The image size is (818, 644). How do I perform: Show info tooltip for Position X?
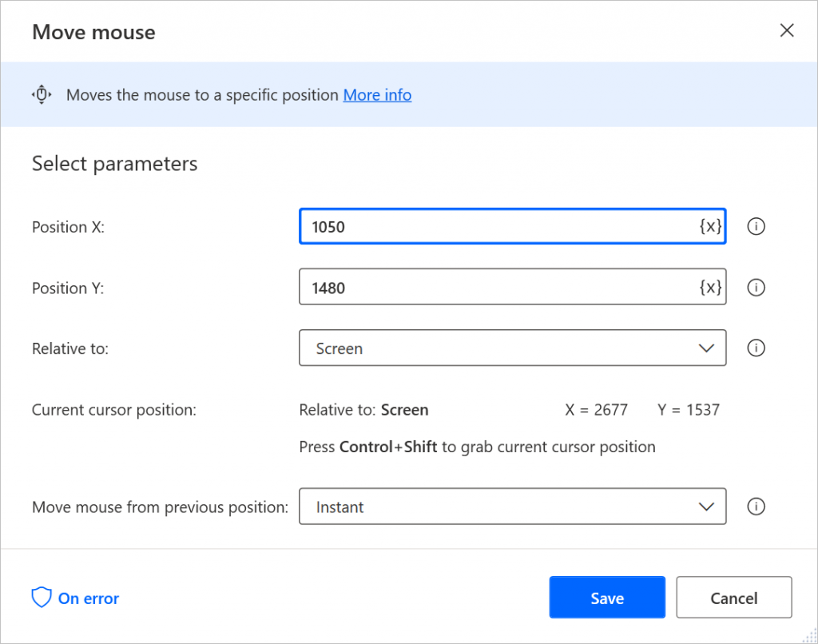(756, 227)
